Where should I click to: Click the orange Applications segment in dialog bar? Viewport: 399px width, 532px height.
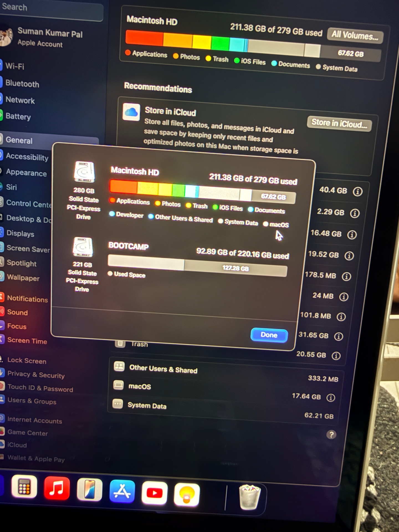(x=124, y=186)
